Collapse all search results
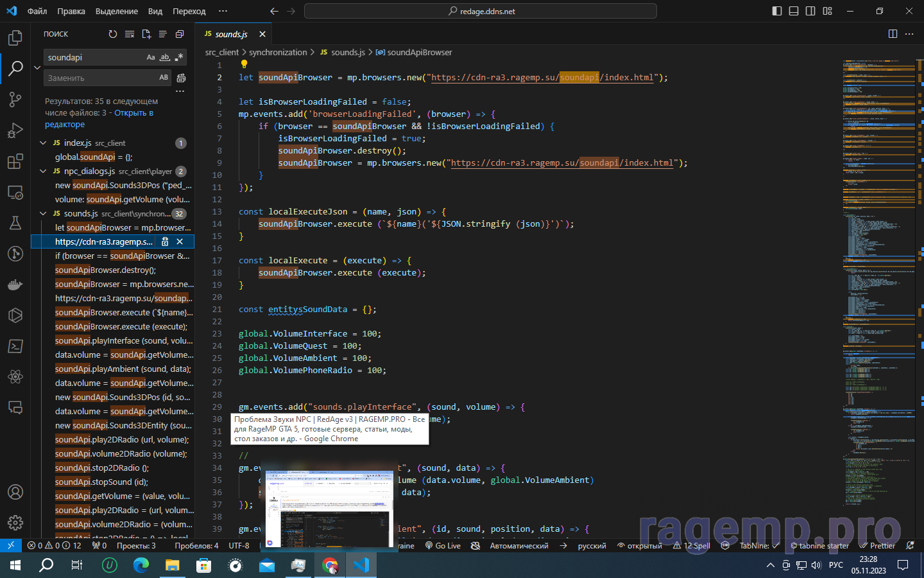The image size is (924, 578). coord(180,34)
